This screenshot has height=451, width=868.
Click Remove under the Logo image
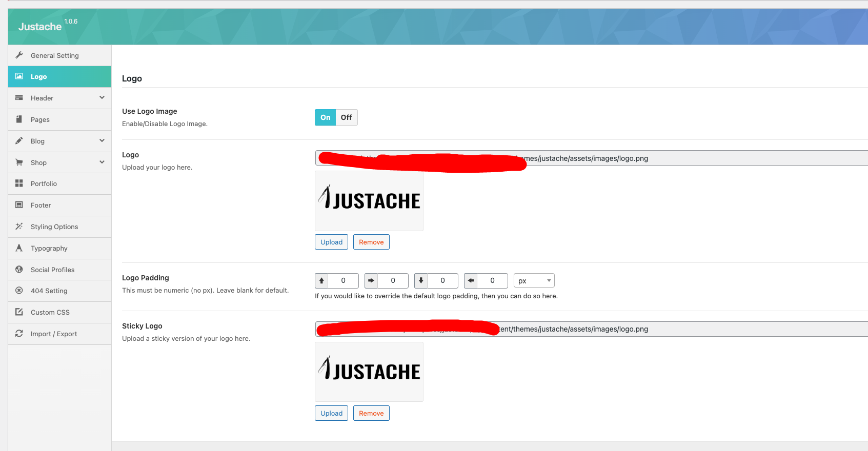pyautogui.click(x=371, y=242)
